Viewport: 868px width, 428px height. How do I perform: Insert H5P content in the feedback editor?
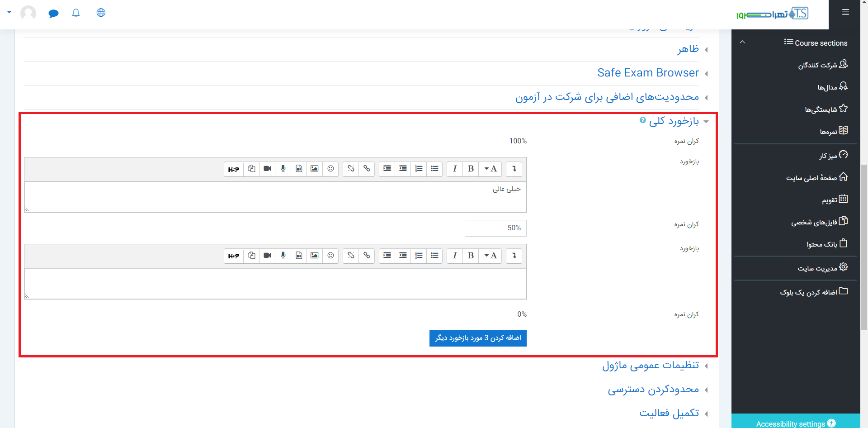(x=234, y=169)
